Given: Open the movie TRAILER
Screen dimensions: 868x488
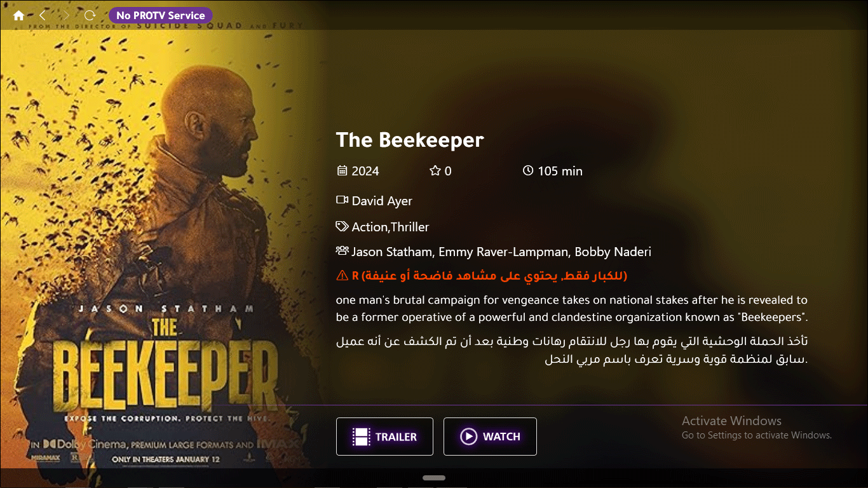Looking at the screenshot, I should pos(384,437).
